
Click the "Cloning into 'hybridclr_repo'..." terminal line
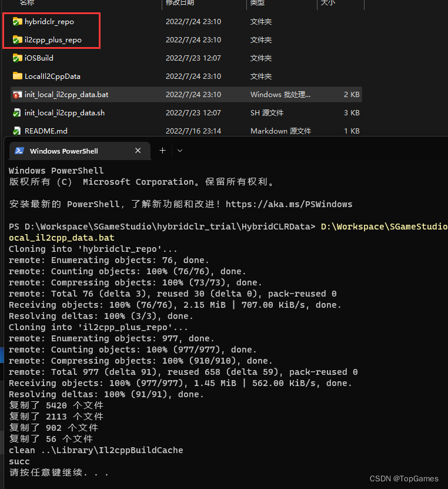[x=93, y=249]
